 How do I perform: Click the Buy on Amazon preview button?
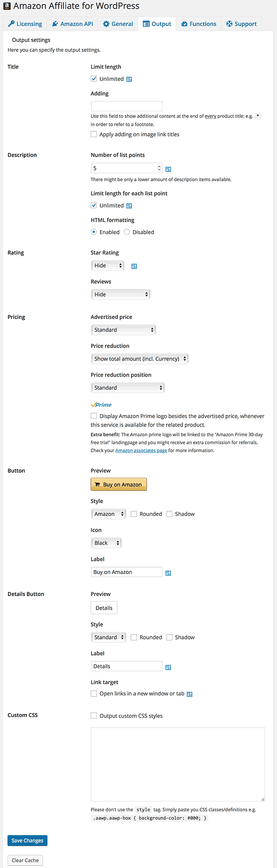pos(119,484)
